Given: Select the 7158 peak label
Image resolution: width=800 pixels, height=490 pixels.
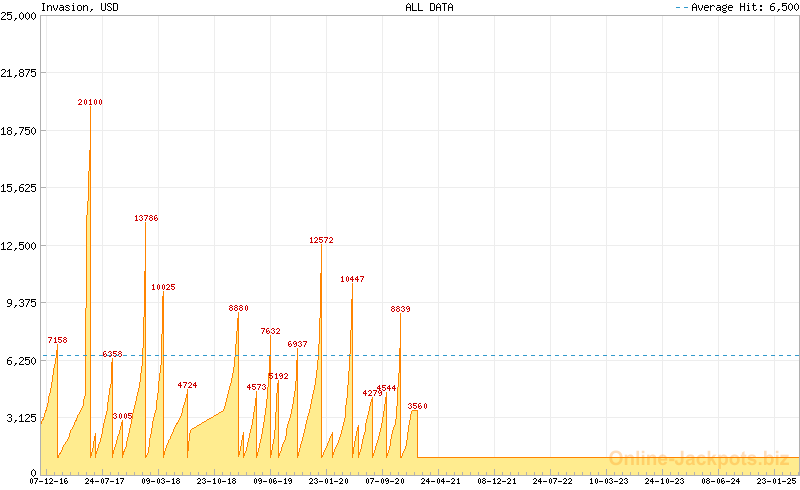Looking at the screenshot, I should click(57, 340).
